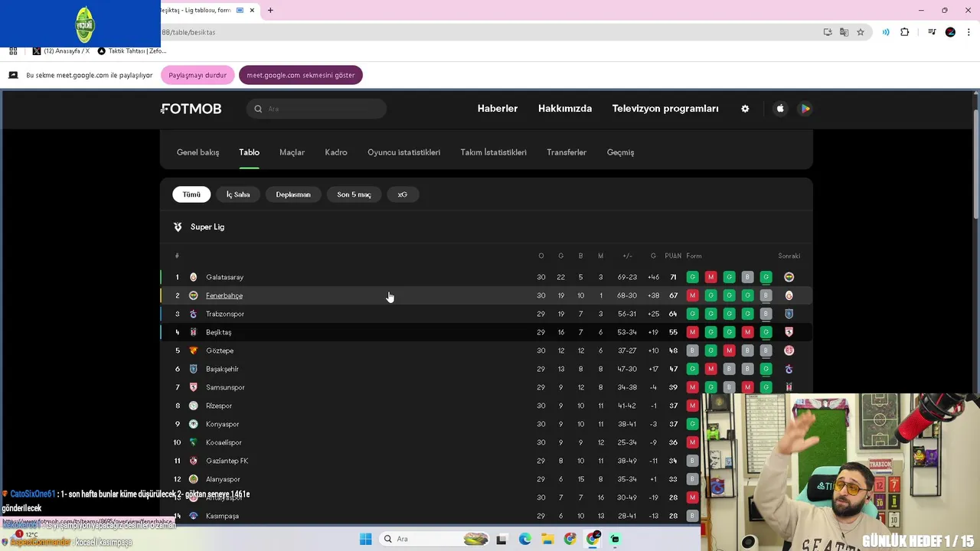Open the Taktik Tahtası bookmark
The image size is (980, 551).
click(132, 51)
